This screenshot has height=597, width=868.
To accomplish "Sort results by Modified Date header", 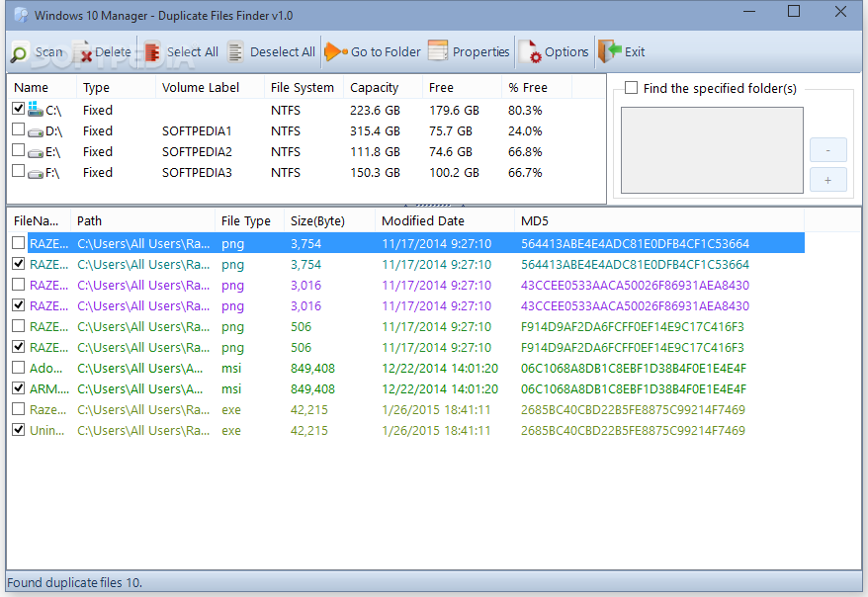I will 445,220.
